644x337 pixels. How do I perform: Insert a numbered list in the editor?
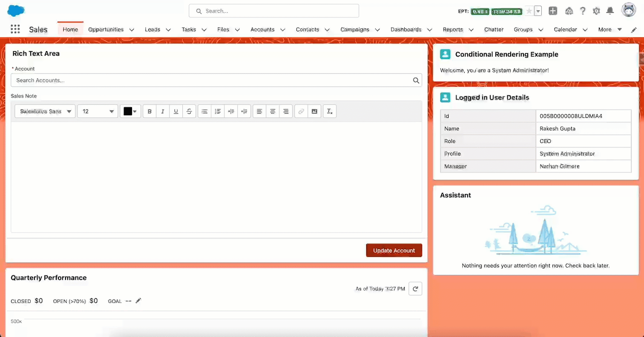tap(218, 111)
